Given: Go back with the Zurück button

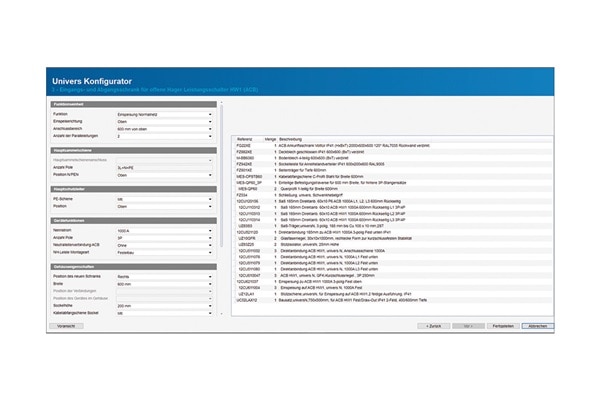Looking at the screenshot, I should pyautogui.click(x=431, y=326).
